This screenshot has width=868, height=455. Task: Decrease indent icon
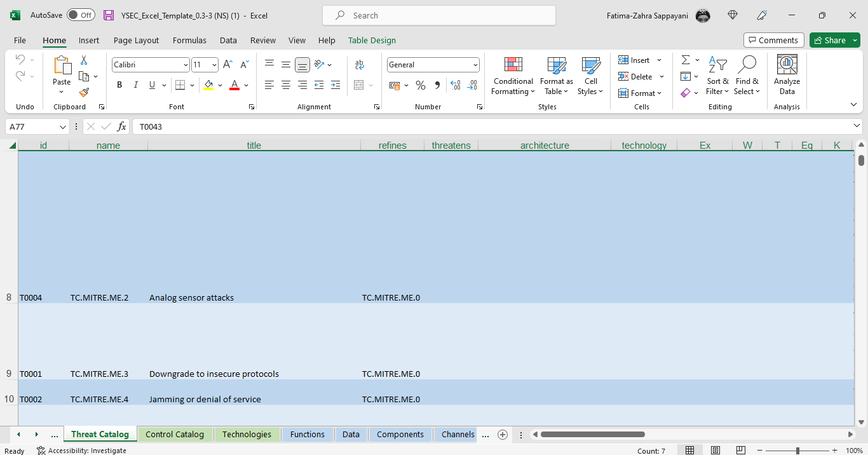(x=319, y=85)
